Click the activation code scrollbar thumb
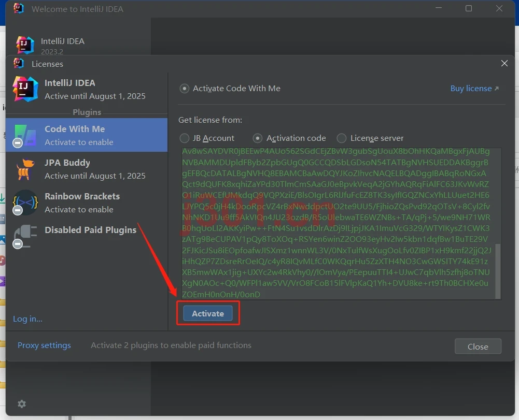 (498, 271)
